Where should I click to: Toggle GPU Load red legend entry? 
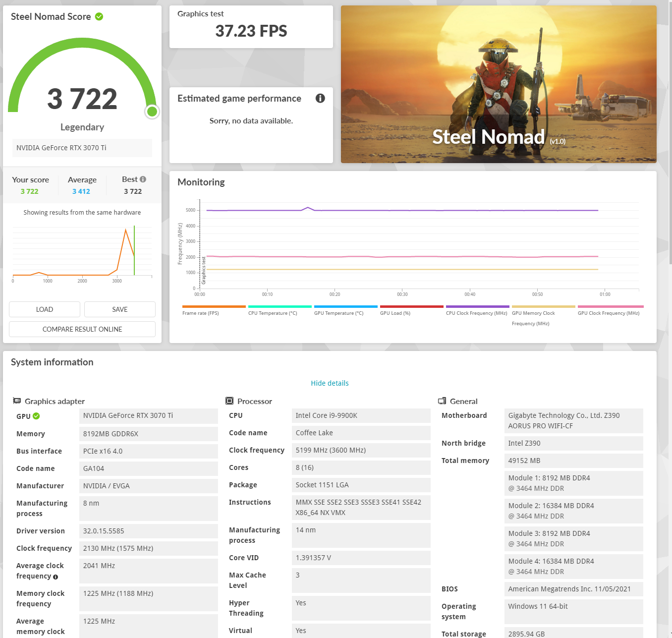pyautogui.click(x=412, y=310)
